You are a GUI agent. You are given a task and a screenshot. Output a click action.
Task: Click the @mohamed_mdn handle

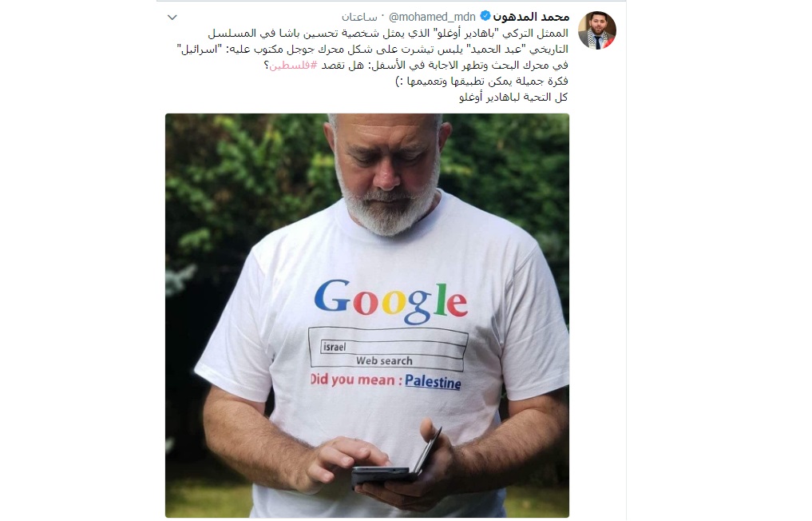pyautogui.click(x=432, y=17)
